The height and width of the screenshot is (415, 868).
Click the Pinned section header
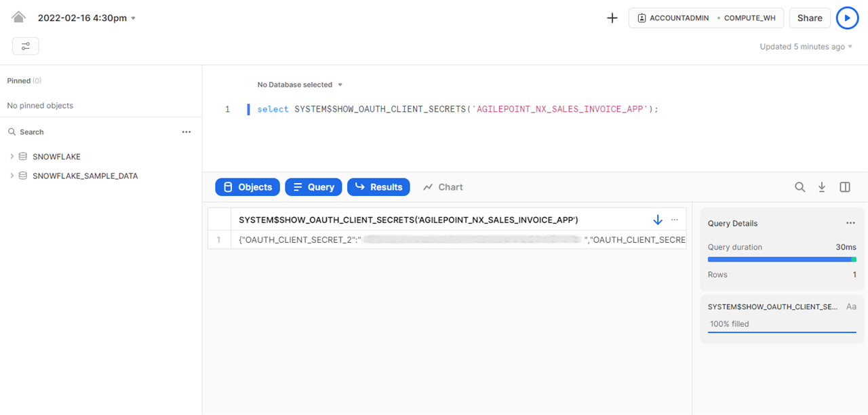24,81
